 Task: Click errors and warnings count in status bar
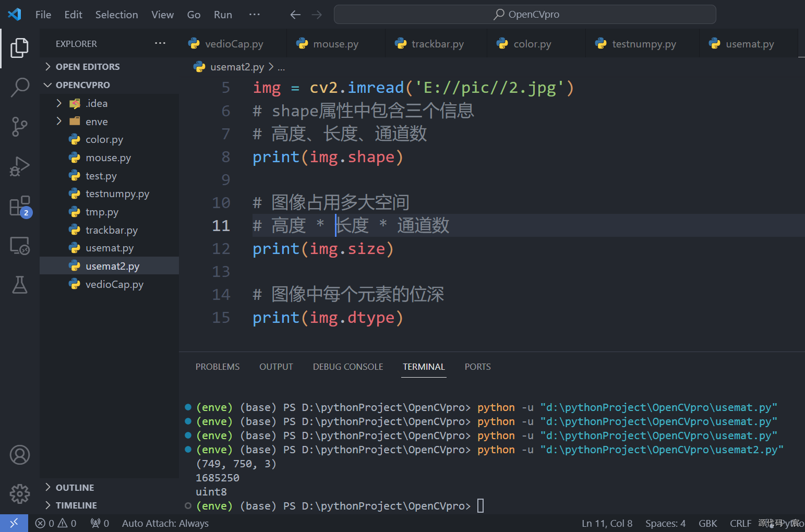tap(56, 523)
